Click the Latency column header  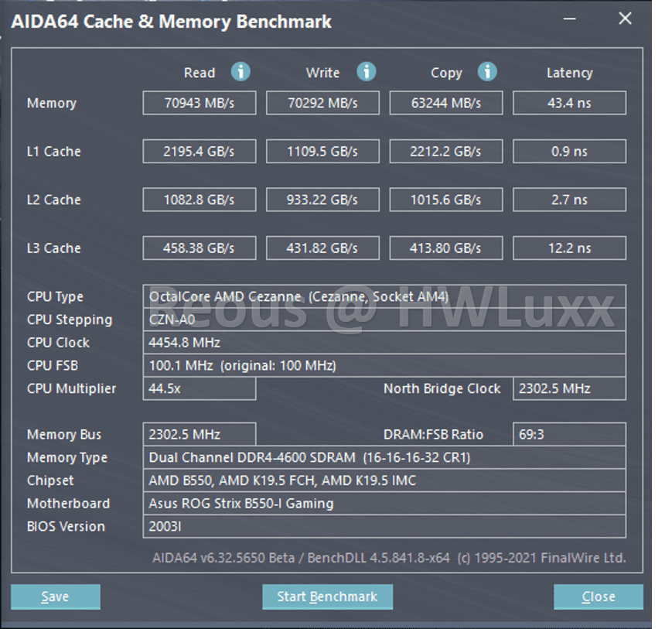(570, 73)
